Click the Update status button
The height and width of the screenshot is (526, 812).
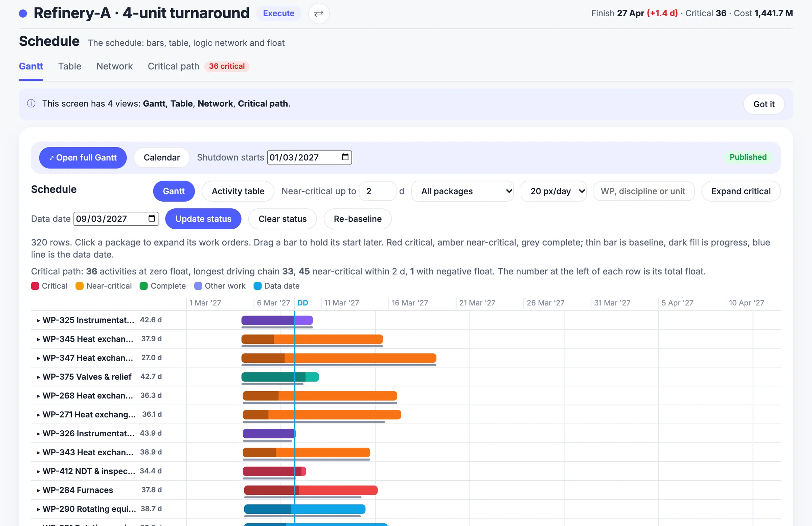pos(203,219)
